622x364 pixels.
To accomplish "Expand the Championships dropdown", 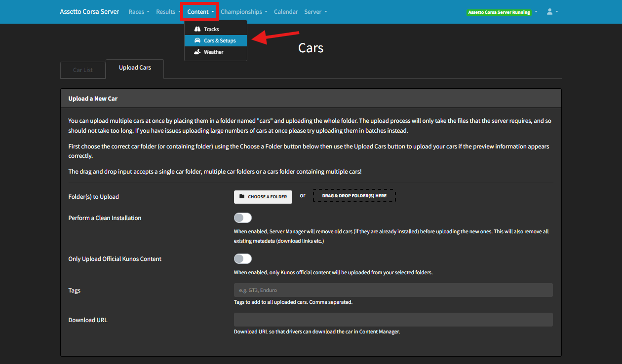I will (244, 11).
